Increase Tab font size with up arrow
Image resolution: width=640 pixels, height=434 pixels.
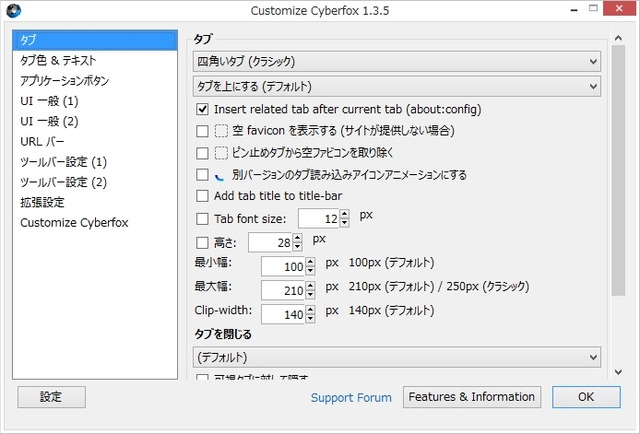tap(344, 214)
